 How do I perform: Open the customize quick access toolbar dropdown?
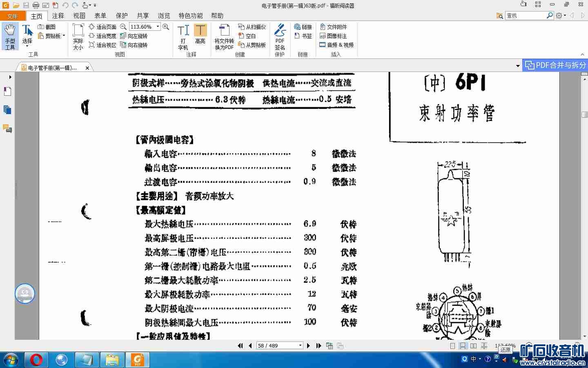coord(95,5)
